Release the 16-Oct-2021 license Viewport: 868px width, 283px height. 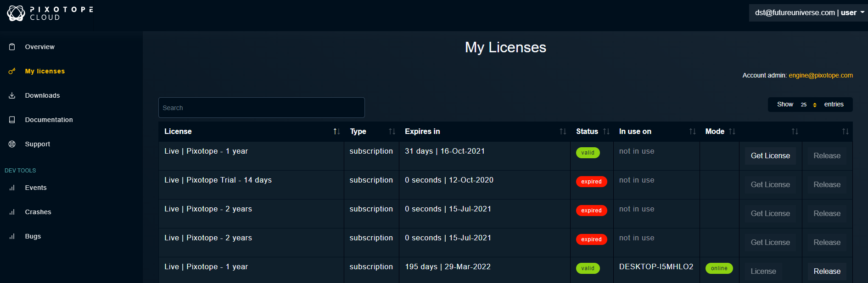(x=827, y=156)
